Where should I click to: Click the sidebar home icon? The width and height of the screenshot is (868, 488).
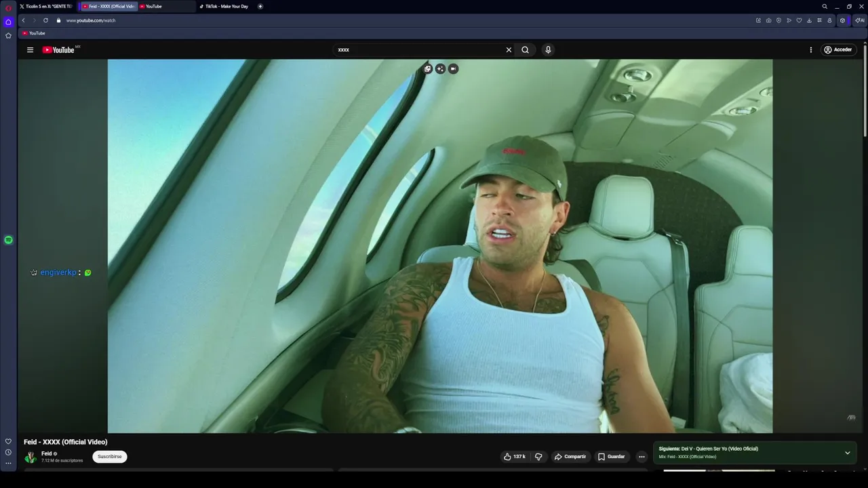pyautogui.click(x=8, y=22)
